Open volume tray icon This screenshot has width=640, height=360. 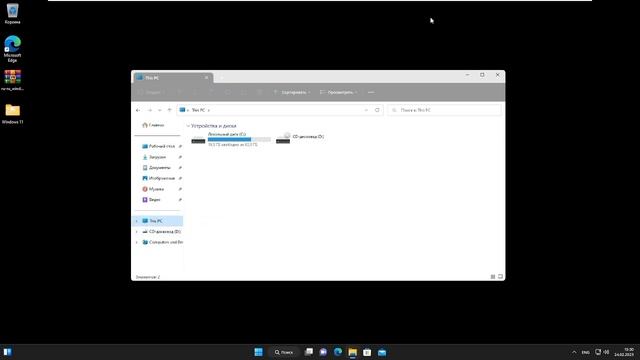click(606, 352)
